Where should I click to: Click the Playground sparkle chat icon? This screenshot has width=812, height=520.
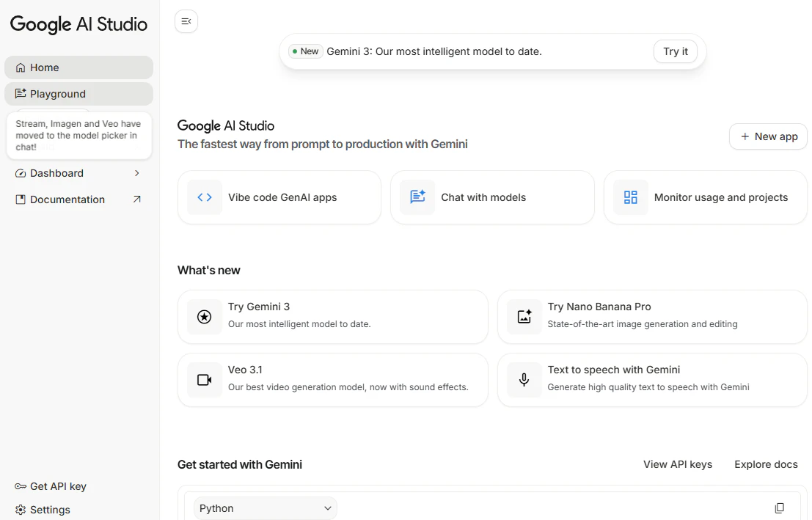(21, 94)
